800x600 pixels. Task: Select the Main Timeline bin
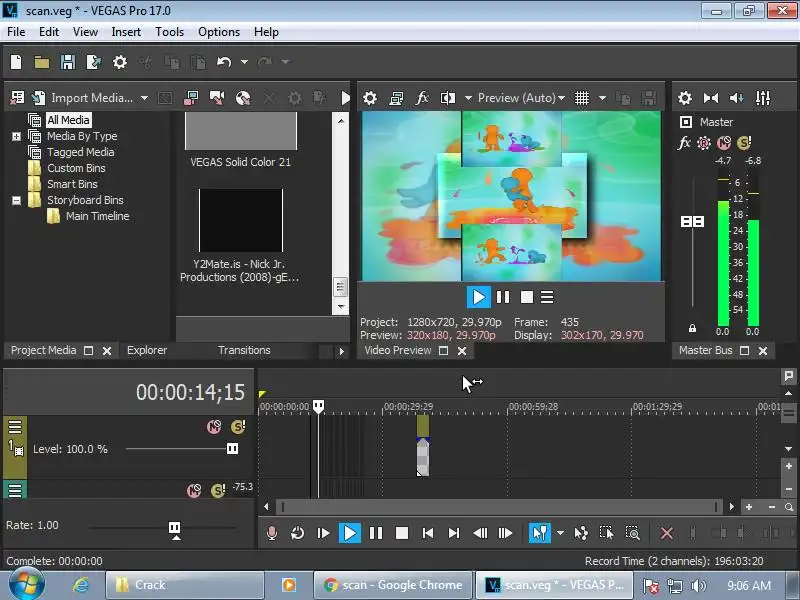(97, 216)
